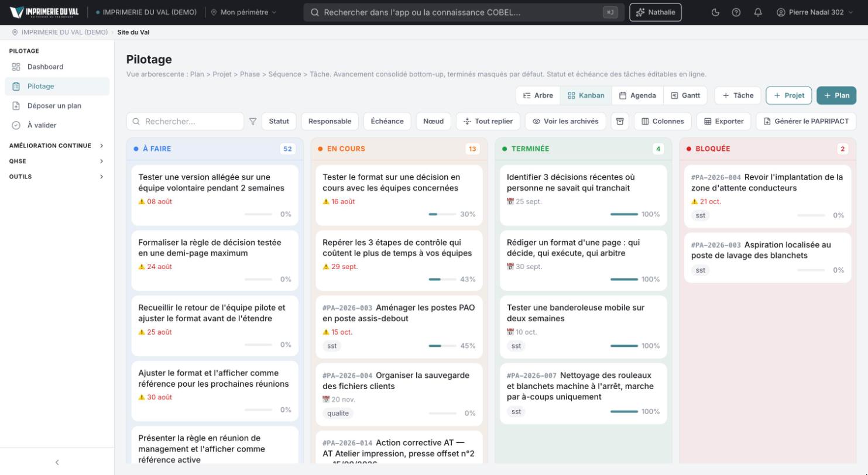Open notifications bell
868x475 pixels.
pyautogui.click(x=758, y=12)
